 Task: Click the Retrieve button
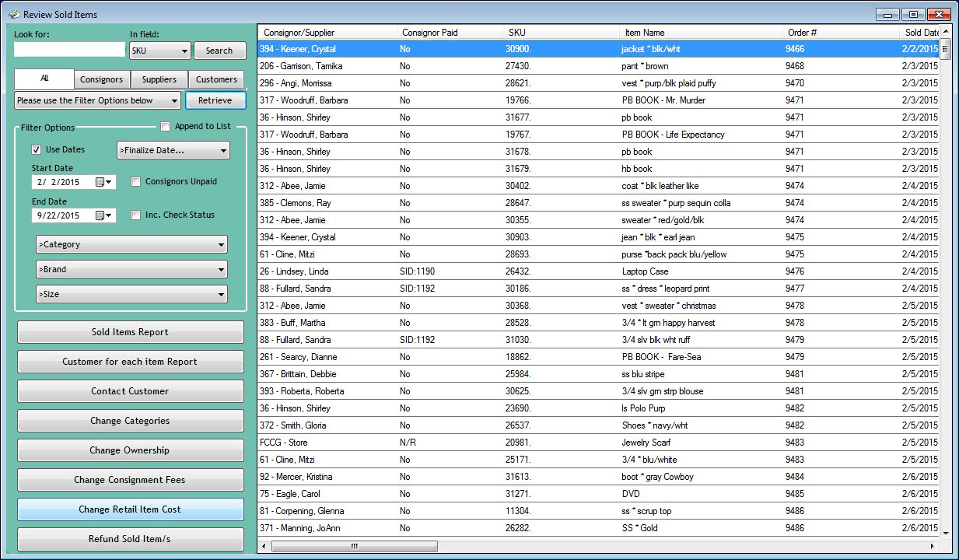[215, 100]
